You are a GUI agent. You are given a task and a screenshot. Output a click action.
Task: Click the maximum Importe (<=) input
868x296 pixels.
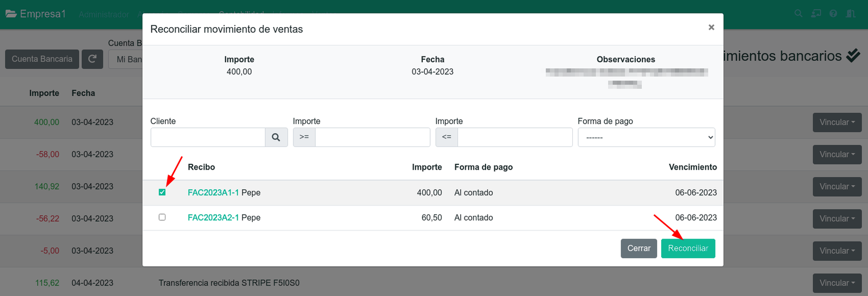(515, 137)
